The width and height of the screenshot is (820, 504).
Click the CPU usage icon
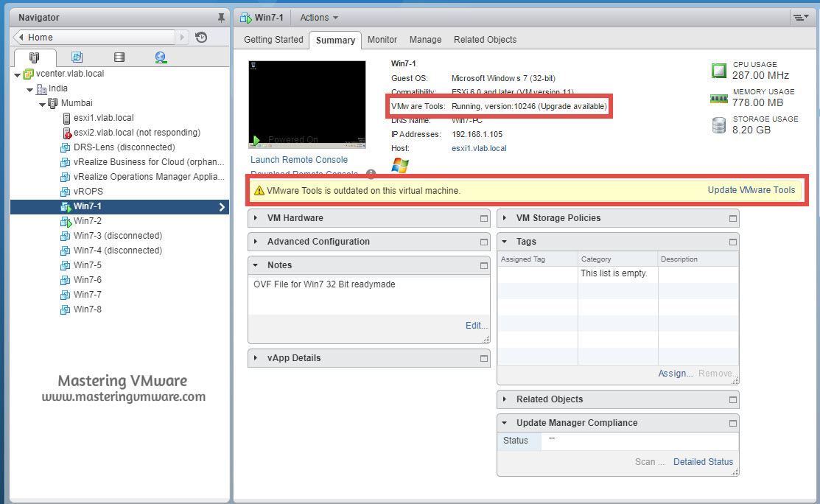pyautogui.click(x=719, y=71)
